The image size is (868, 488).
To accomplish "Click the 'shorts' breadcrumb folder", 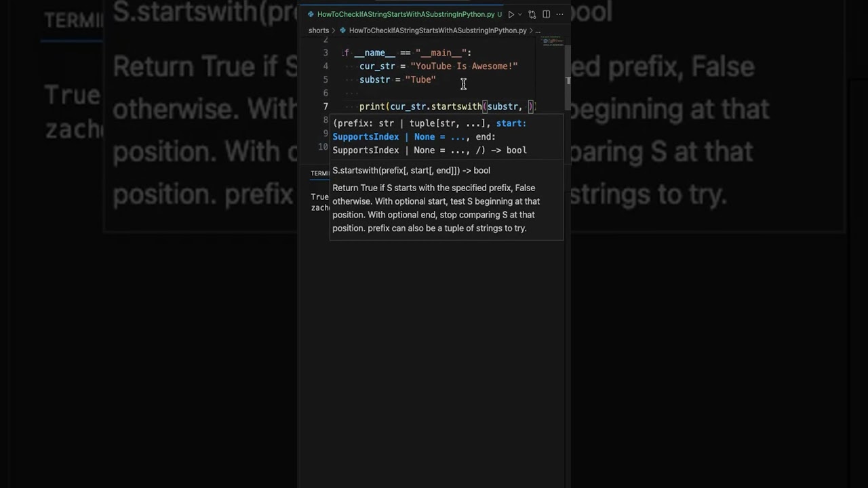I will pyautogui.click(x=319, y=30).
